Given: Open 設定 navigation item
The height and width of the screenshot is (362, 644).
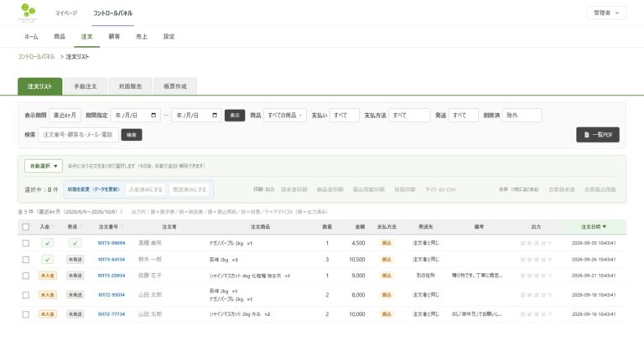Looking at the screenshot, I should (x=169, y=37).
